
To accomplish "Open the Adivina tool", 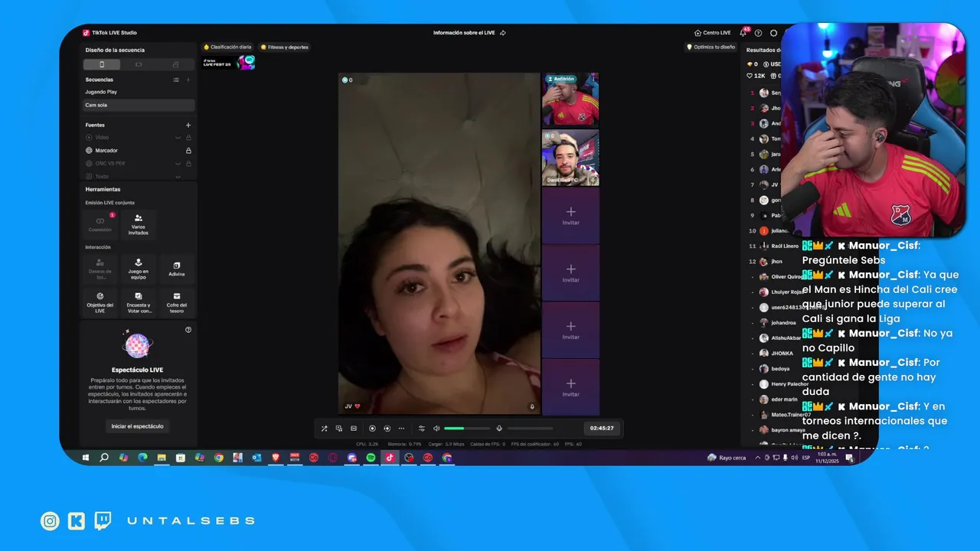I will pyautogui.click(x=177, y=269).
